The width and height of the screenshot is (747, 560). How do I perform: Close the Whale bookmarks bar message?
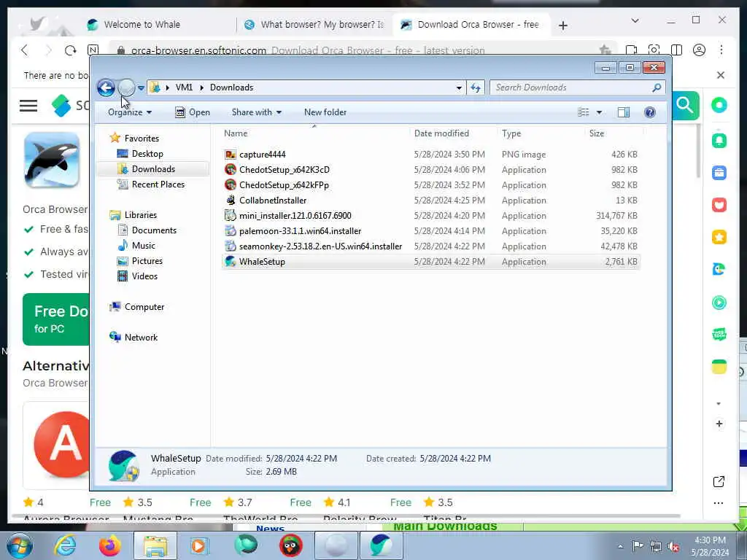click(x=721, y=75)
